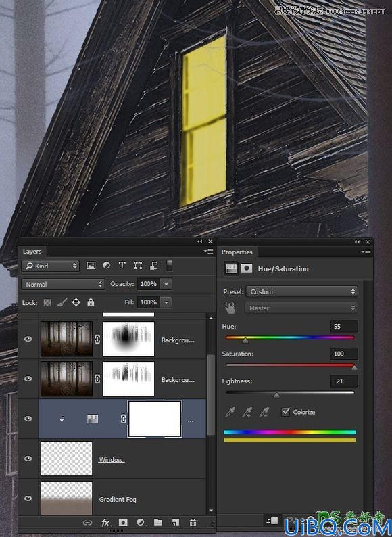Select the Layers panel tab

point(32,252)
